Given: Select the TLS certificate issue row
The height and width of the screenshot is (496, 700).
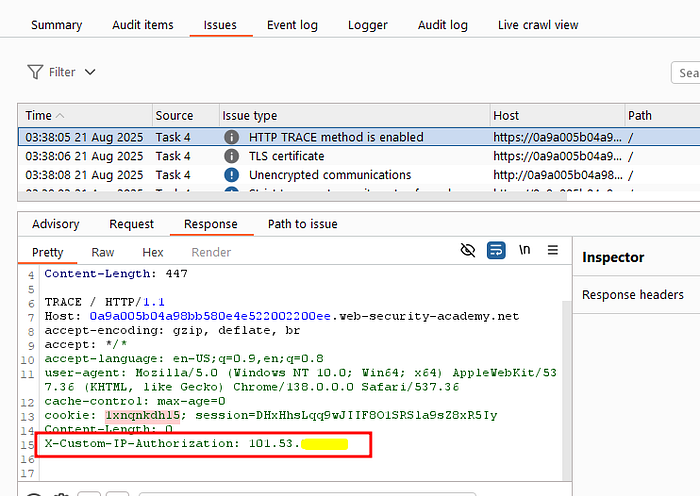Looking at the screenshot, I should (359, 156).
